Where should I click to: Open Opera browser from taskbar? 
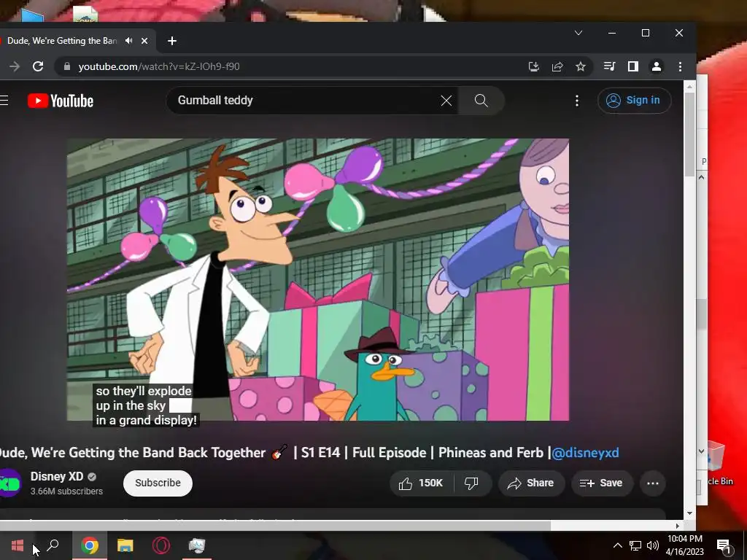[161, 545]
